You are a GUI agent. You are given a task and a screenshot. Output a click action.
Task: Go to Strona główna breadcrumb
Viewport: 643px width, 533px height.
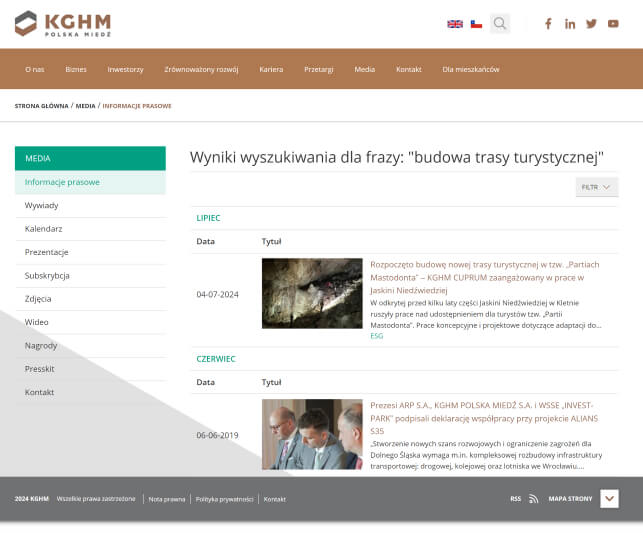[41, 106]
